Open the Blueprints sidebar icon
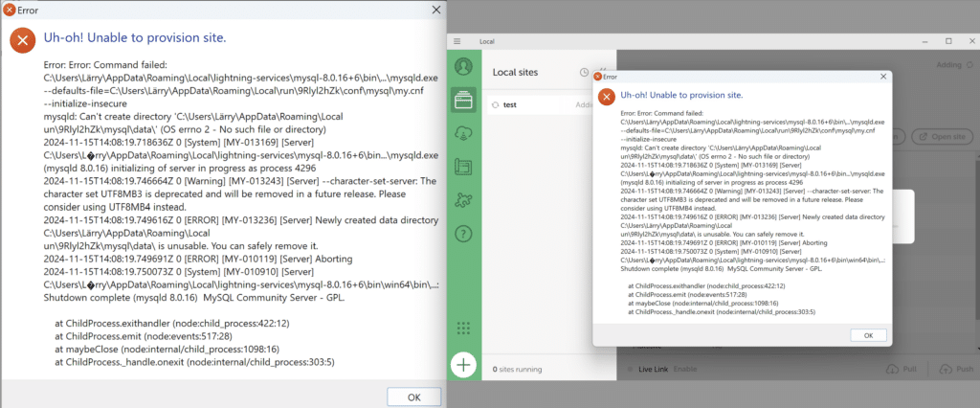980x408 pixels. point(464,167)
